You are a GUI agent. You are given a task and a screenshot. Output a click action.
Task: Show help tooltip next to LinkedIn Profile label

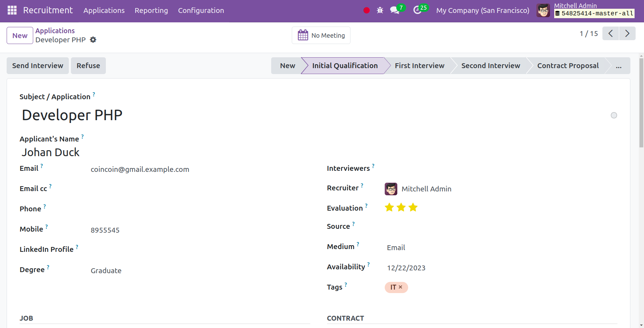pyautogui.click(x=77, y=247)
